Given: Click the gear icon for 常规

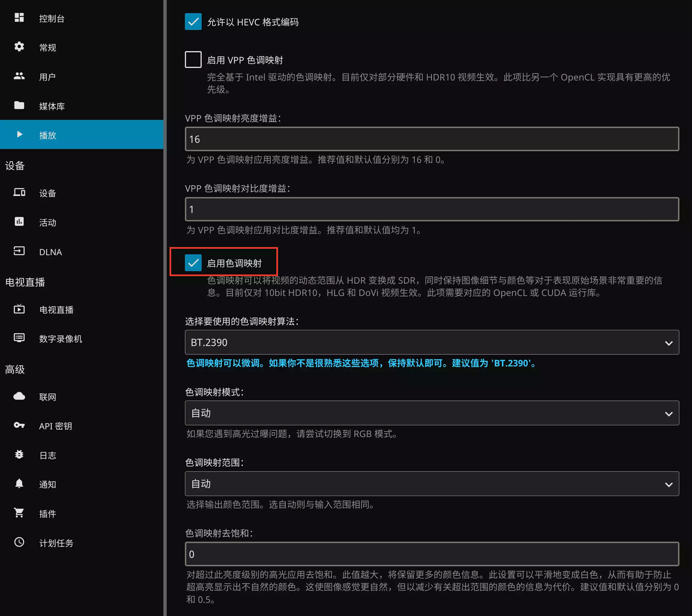Looking at the screenshot, I should coord(19,47).
